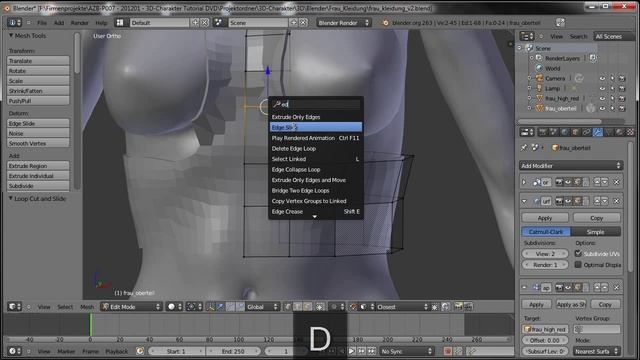The width and height of the screenshot is (640, 360).
Task: Toggle Lamp visibility eye in outliner
Action: [x=602, y=88]
